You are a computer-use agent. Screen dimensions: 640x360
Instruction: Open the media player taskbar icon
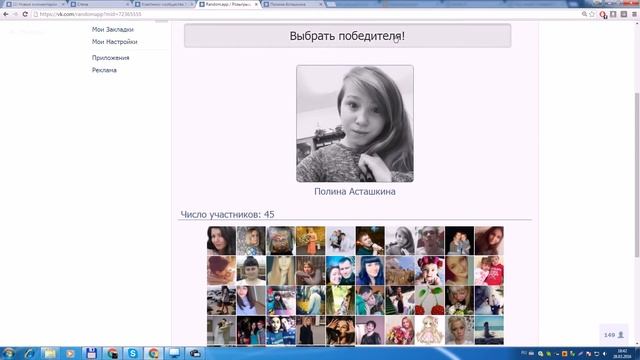tap(70, 353)
